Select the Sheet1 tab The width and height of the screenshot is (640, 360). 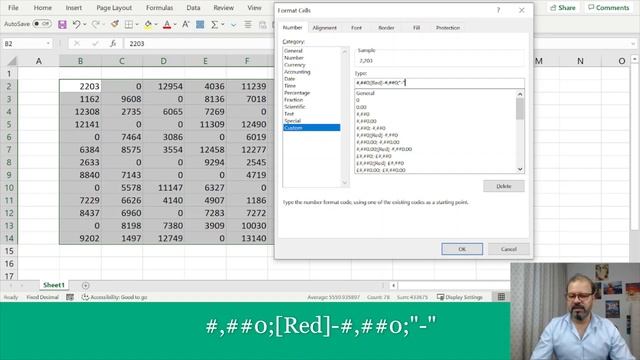pyautogui.click(x=54, y=285)
